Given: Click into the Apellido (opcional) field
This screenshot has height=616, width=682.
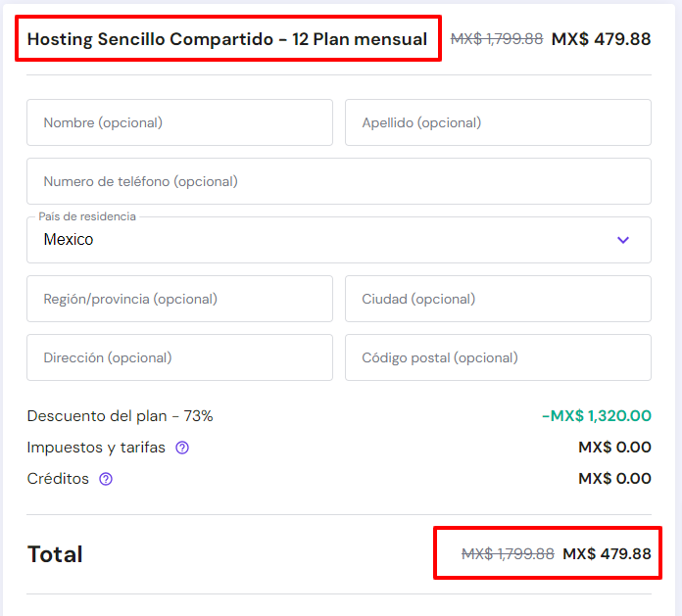Looking at the screenshot, I should pyautogui.click(x=498, y=122).
